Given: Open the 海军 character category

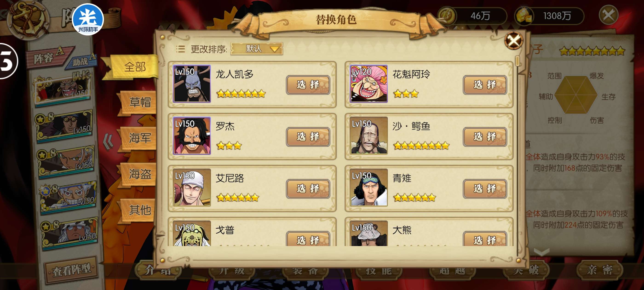Looking at the screenshot, I should 139,138.
